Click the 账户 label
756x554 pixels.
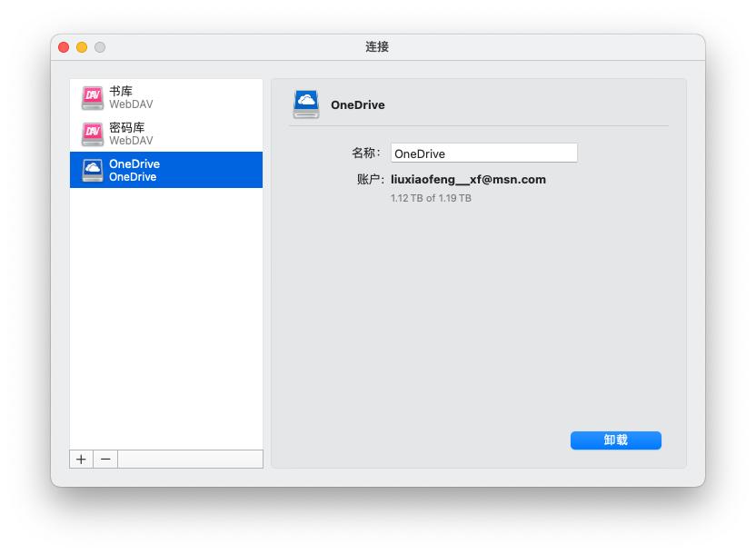(x=371, y=179)
